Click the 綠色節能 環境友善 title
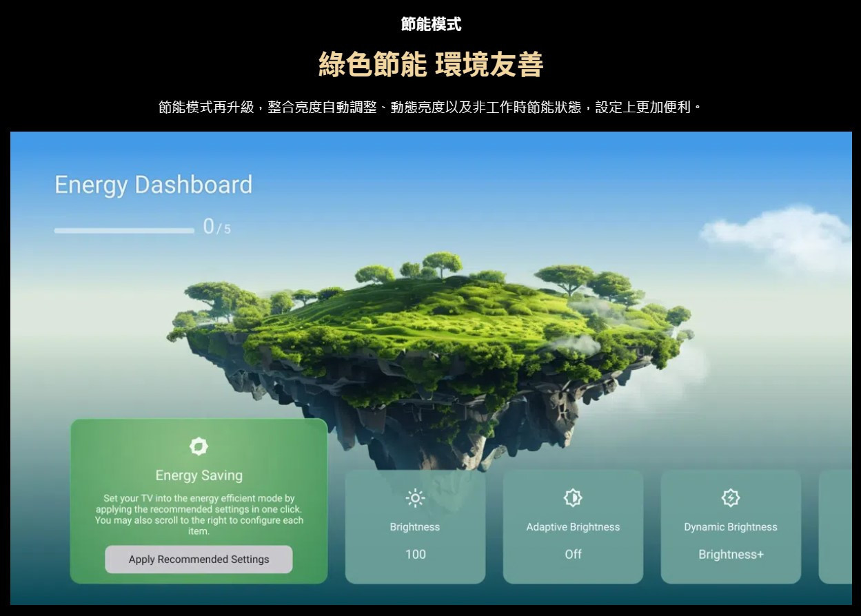 click(431, 65)
